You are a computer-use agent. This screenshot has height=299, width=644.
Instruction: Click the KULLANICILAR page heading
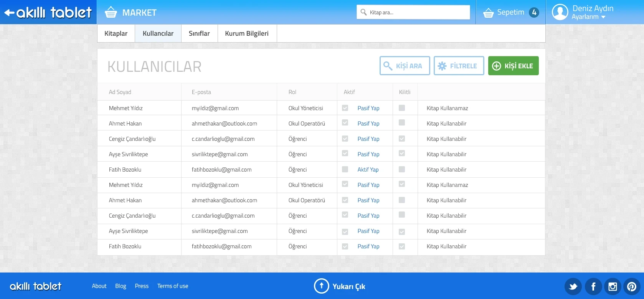[154, 66]
